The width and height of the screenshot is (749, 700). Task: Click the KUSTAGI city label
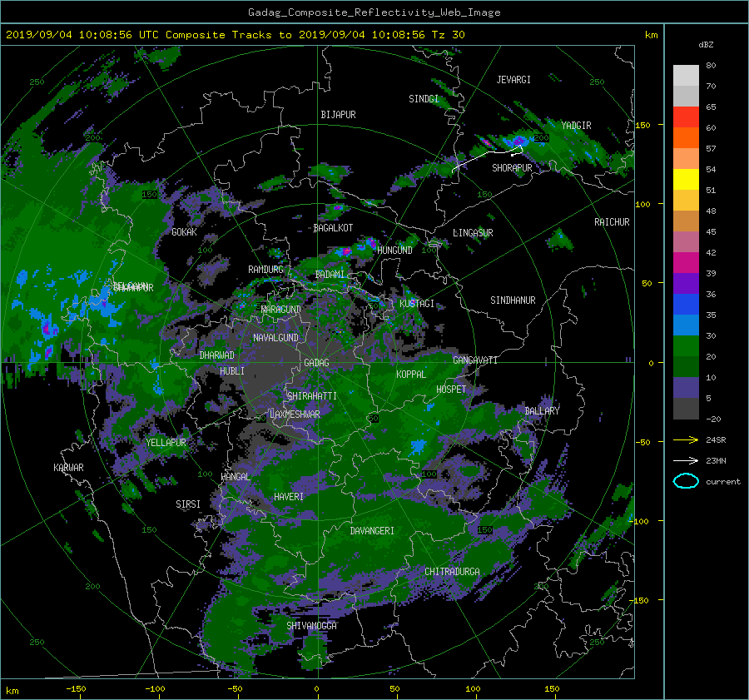417,304
